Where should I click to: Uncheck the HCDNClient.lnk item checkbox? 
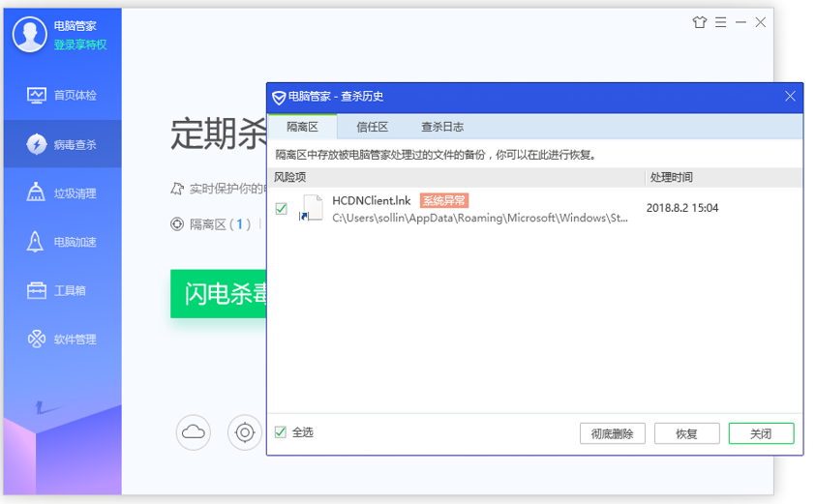coord(282,208)
